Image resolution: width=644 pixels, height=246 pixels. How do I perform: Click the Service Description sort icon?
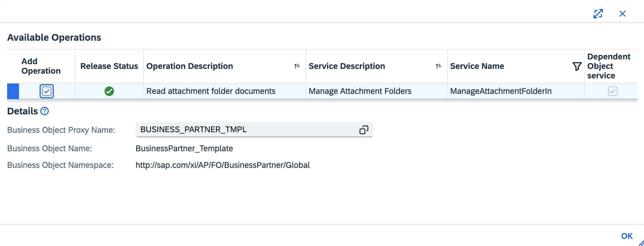point(438,66)
